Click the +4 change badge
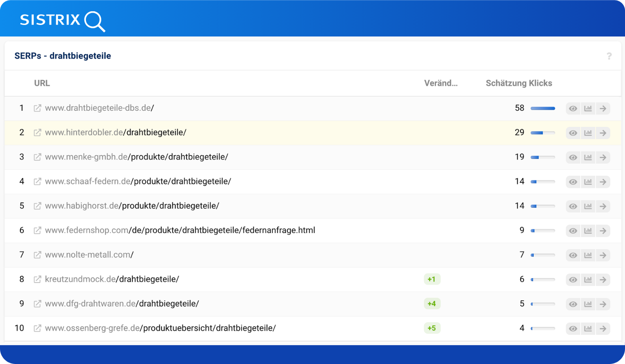 (432, 304)
